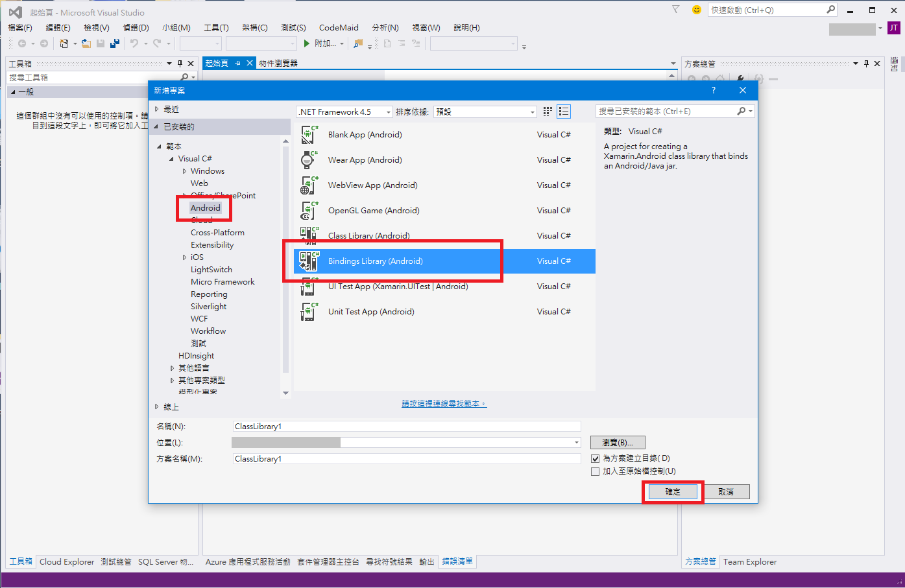This screenshot has height=588, width=905.
Task: Select Extensibility in template tree
Action: [x=212, y=245]
